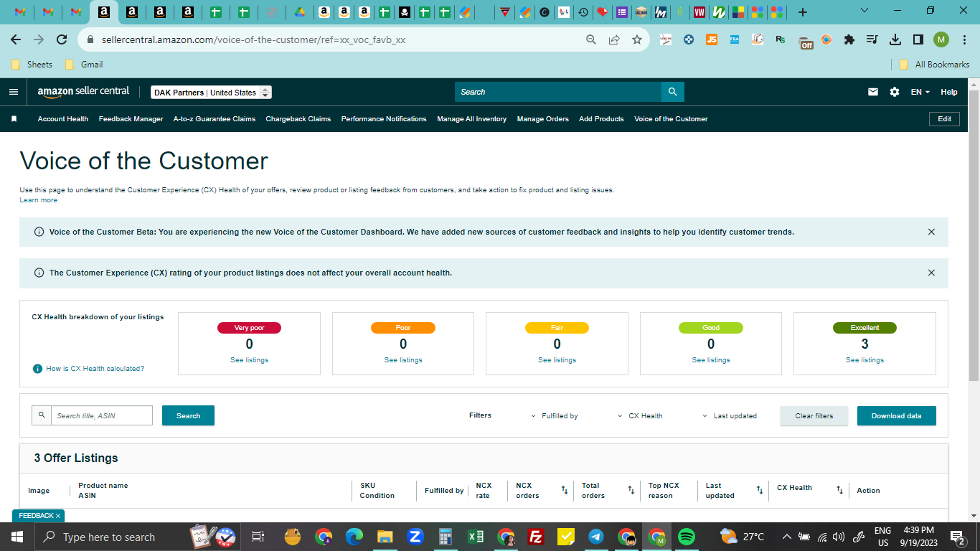Show hidden system tray icons
The height and width of the screenshot is (551, 980).
(x=786, y=537)
